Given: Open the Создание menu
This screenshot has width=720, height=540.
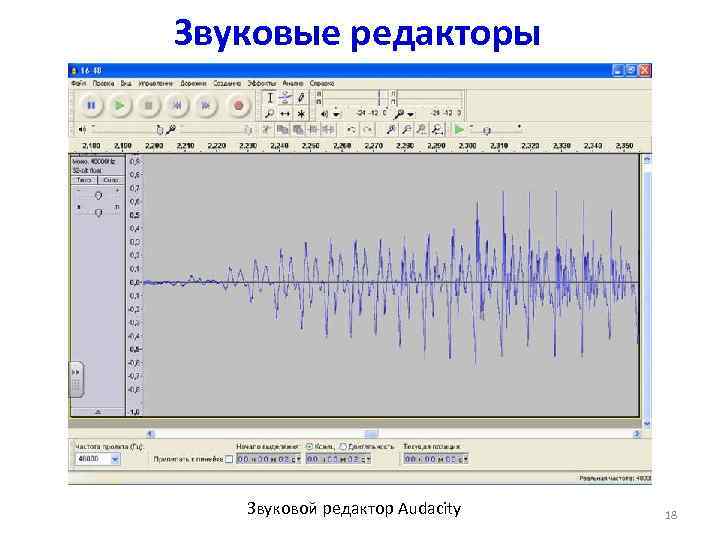Looking at the screenshot, I should (x=227, y=84).
